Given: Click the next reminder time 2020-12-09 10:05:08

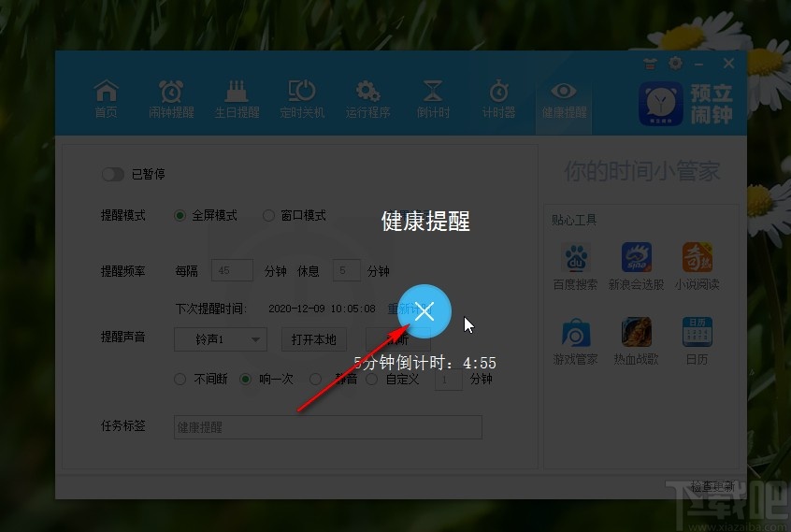Looking at the screenshot, I should click(x=322, y=309).
